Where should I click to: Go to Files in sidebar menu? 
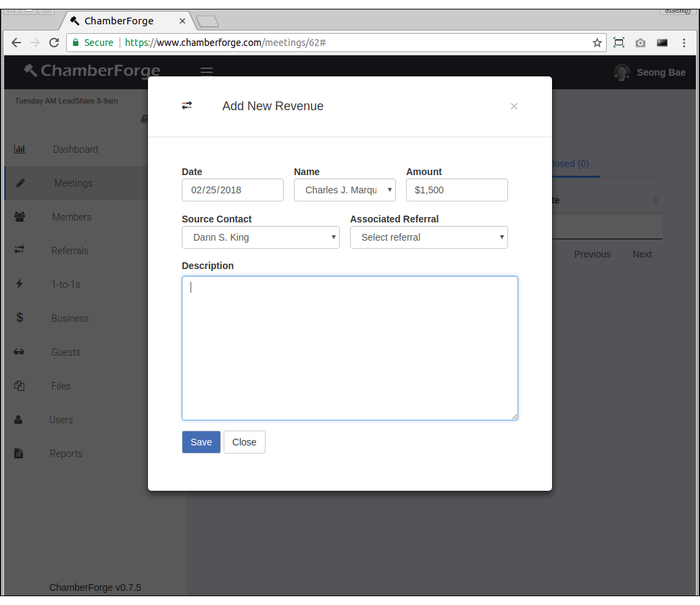coord(61,386)
